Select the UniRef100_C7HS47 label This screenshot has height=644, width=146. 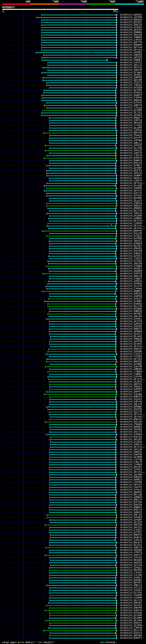click(131, 572)
